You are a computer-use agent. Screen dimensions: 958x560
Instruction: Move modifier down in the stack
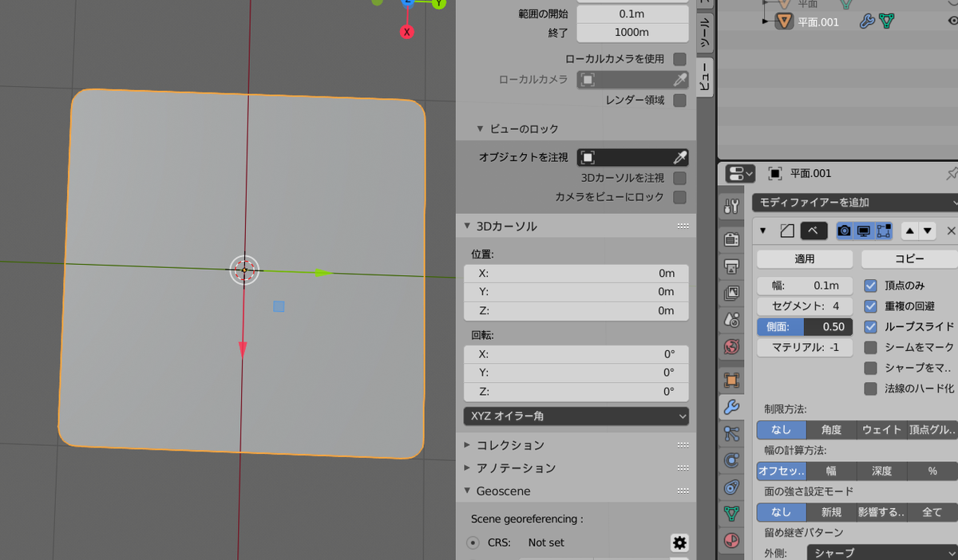[x=927, y=231]
